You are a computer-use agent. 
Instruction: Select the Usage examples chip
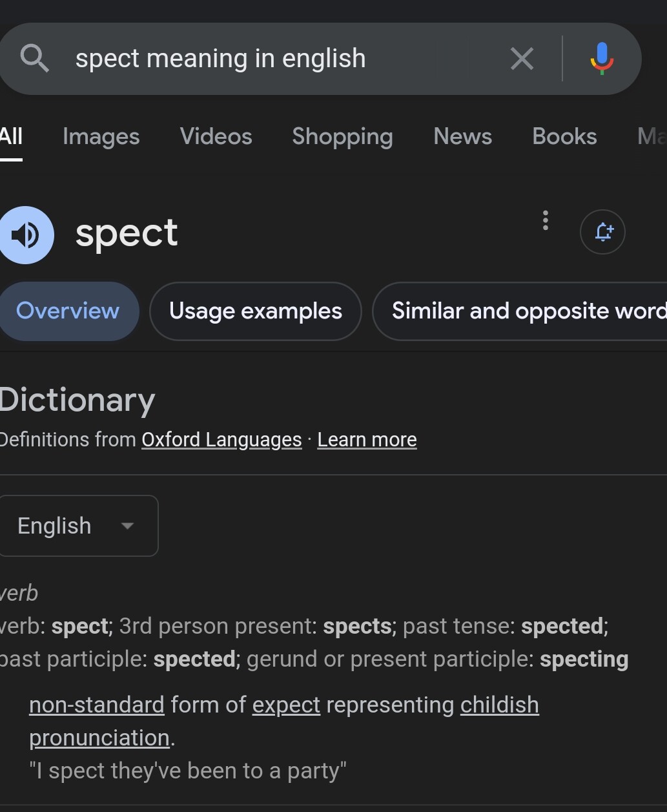[x=256, y=311]
